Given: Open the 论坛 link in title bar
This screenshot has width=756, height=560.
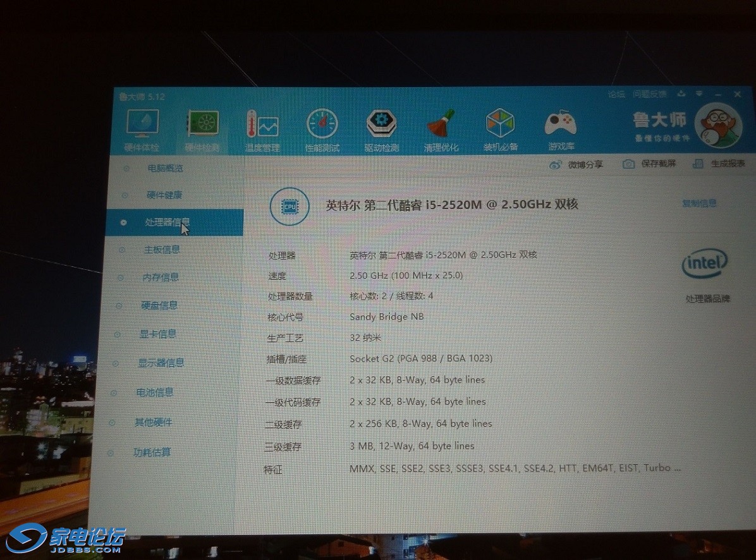Looking at the screenshot, I should coord(616,94).
